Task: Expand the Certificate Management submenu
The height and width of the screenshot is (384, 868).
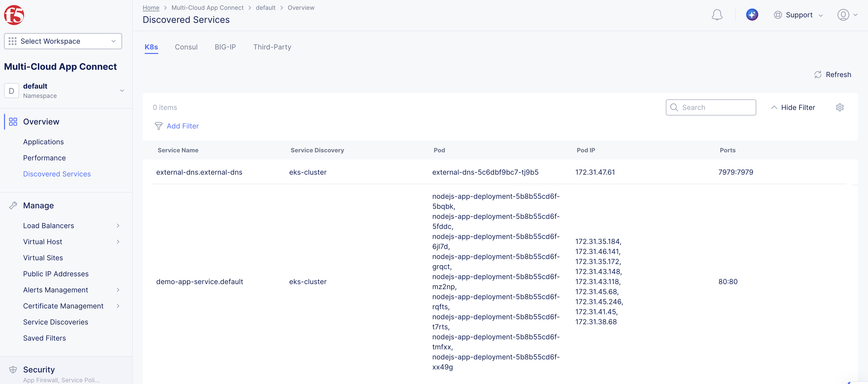Action: pos(118,306)
